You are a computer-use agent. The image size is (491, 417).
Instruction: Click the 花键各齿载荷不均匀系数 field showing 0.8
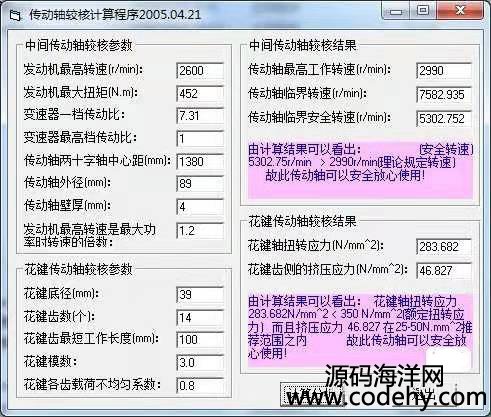tap(200, 385)
